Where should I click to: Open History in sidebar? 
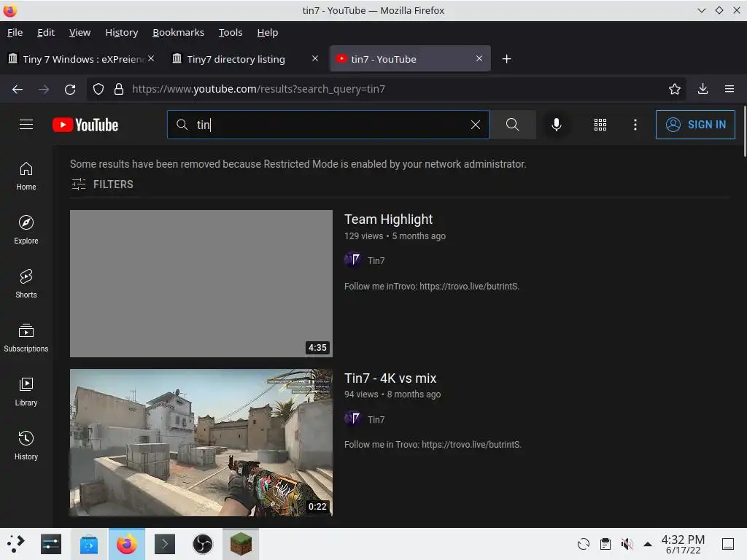pyautogui.click(x=26, y=446)
